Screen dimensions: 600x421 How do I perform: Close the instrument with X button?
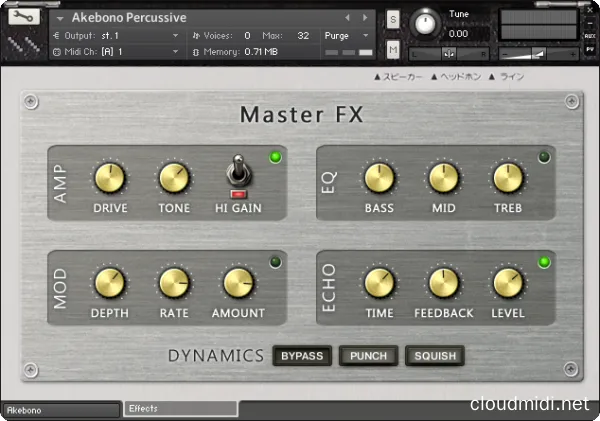click(x=590, y=10)
